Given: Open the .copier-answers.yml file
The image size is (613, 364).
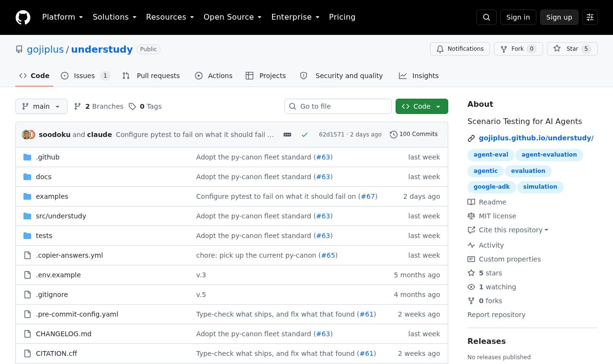Looking at the screenshot, I should (x=69, y=255).
